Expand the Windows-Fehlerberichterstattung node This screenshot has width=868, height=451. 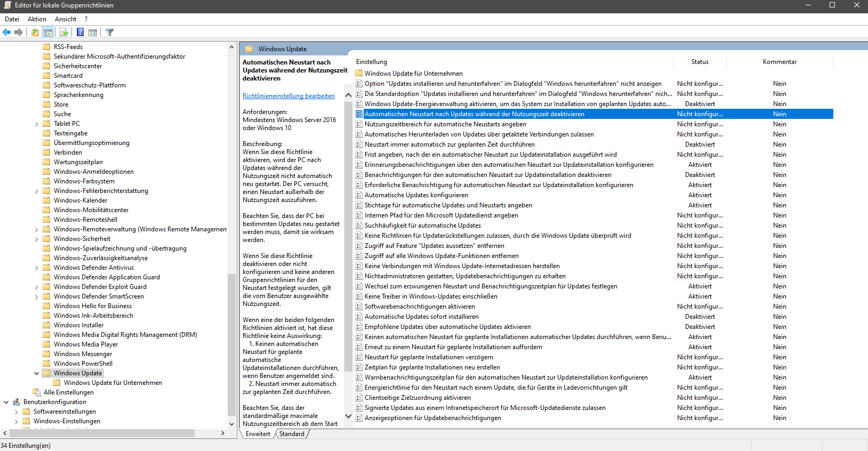click(x=36, y=191)
